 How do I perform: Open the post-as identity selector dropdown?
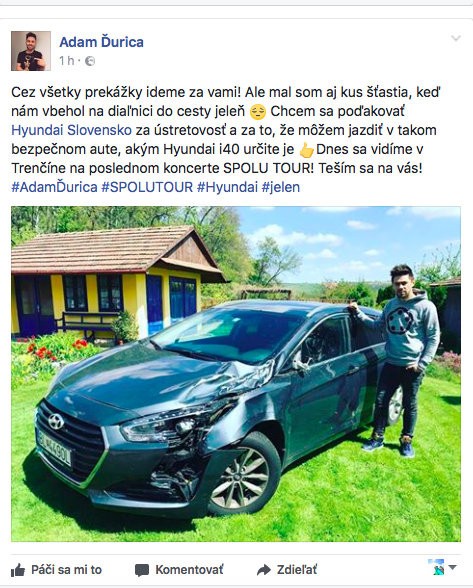pyautogui.click(x=443, y=567)
